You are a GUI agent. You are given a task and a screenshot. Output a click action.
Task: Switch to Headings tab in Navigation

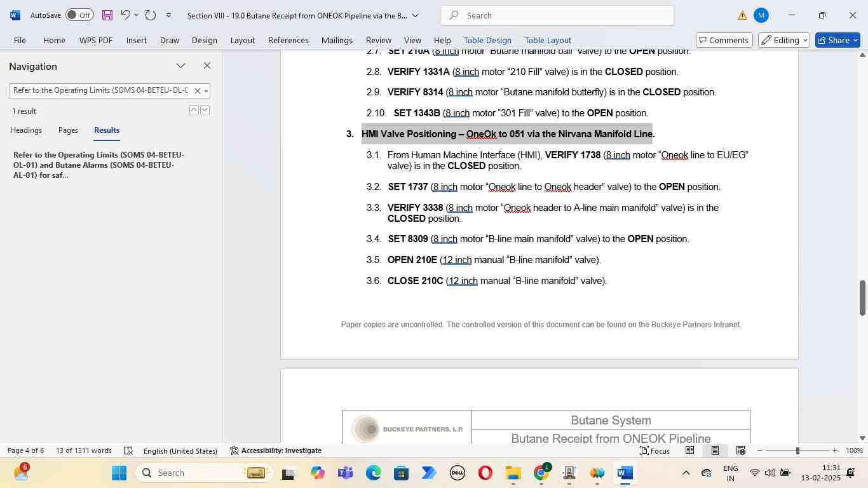tap(26, 130)
